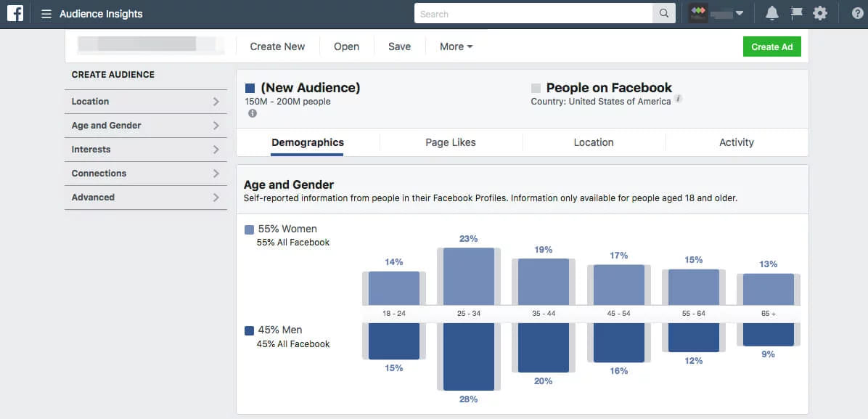The image size is (868, 419).
Task: Click Create New in the toolbar
Action: point(277,46)
